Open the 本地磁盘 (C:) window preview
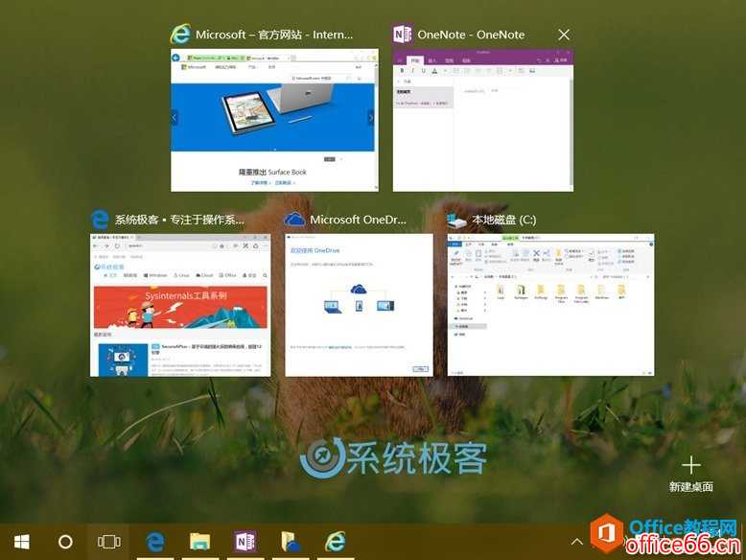The width and height of the screenshot is (746, 560). [x=550, y=304]
